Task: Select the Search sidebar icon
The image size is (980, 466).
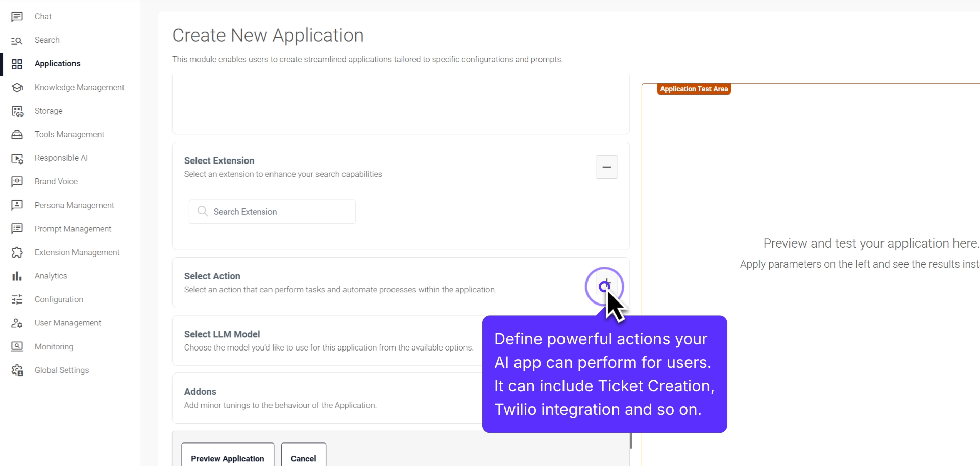Action: click(x=17, y=40)
